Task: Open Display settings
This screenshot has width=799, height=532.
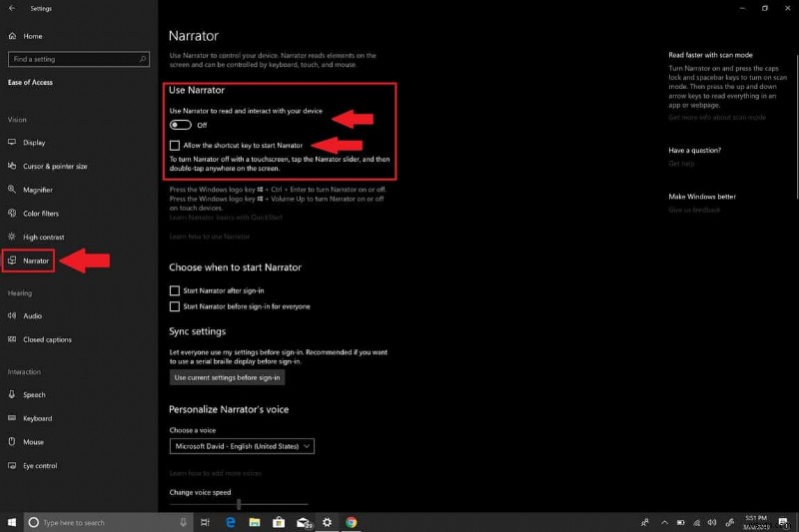Action: [27, 143]
